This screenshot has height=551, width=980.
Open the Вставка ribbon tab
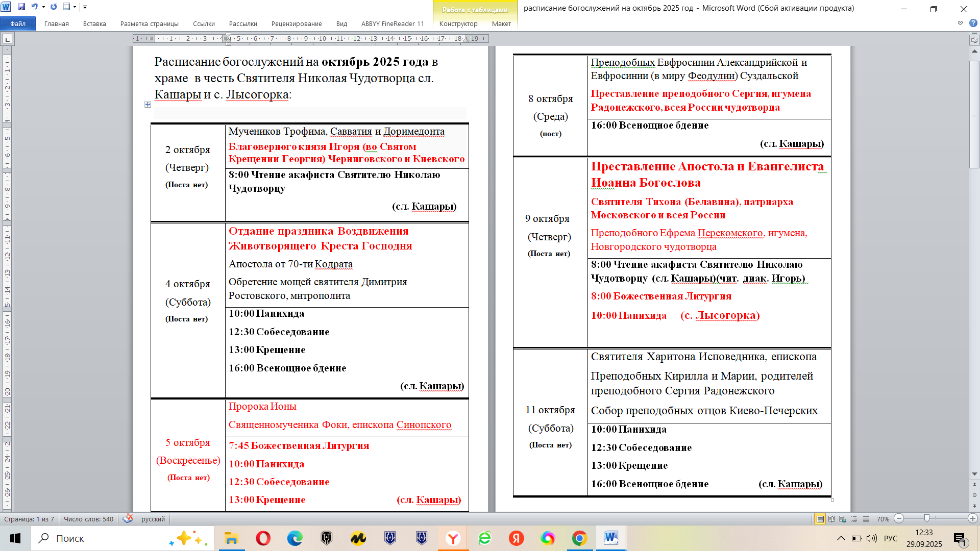(x=94, y=23)
